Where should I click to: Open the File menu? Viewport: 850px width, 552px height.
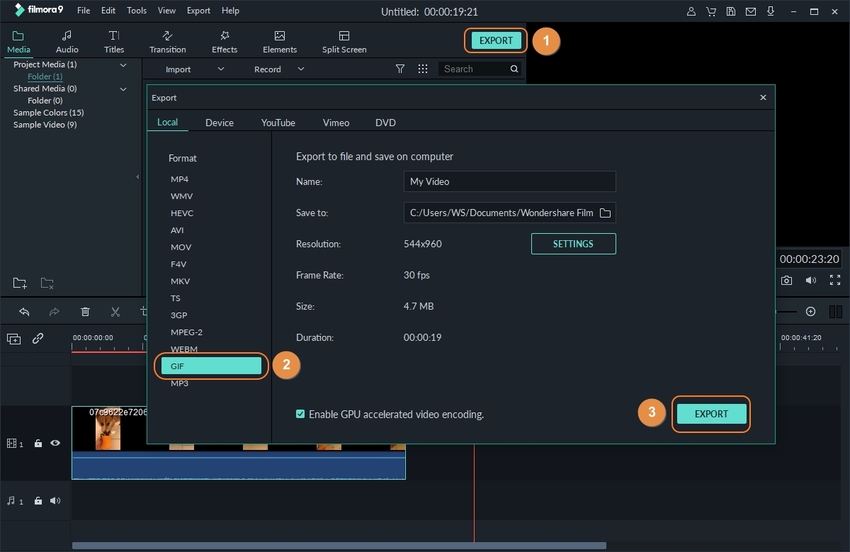[83, 11]
